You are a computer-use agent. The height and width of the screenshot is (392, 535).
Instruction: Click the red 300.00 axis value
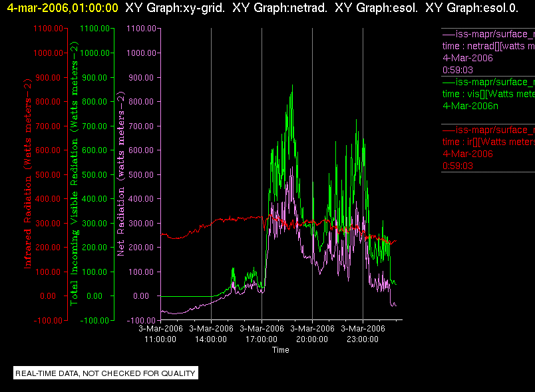tap(48, 224)
